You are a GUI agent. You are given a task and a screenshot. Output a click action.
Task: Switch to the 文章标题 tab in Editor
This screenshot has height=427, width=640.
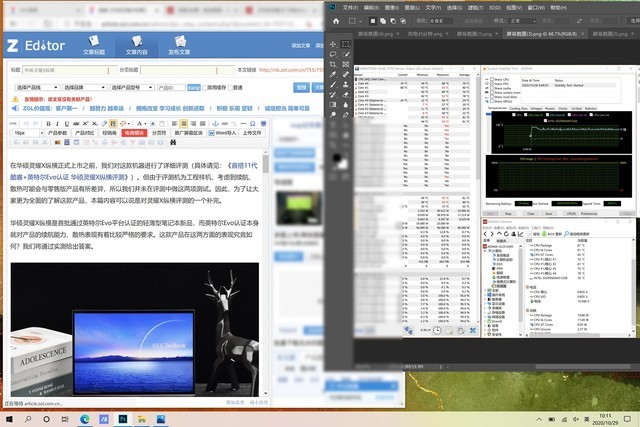coord(94,45)
